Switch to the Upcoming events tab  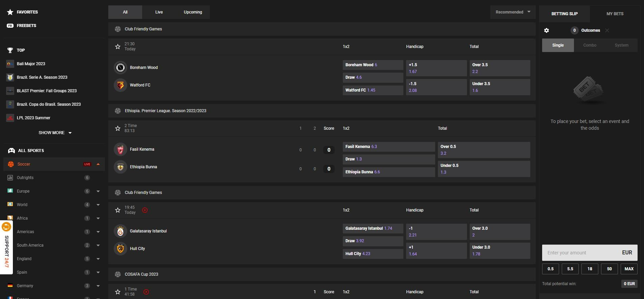193,12
